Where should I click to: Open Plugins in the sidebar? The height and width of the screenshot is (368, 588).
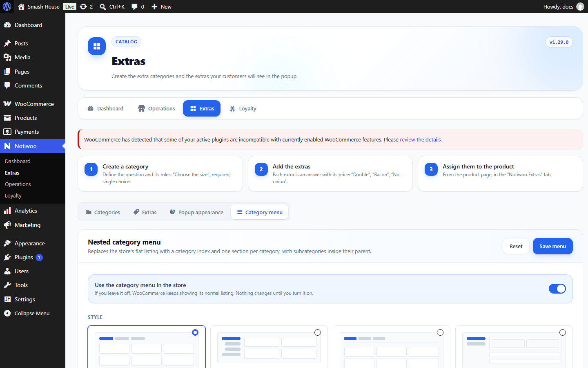tap(24, 257)
